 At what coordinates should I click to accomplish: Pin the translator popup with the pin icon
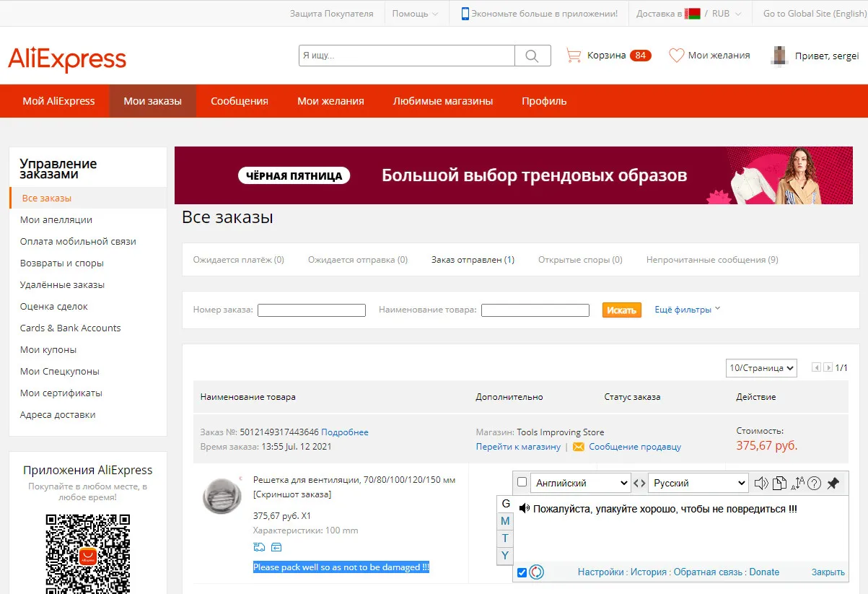(833, 483)
